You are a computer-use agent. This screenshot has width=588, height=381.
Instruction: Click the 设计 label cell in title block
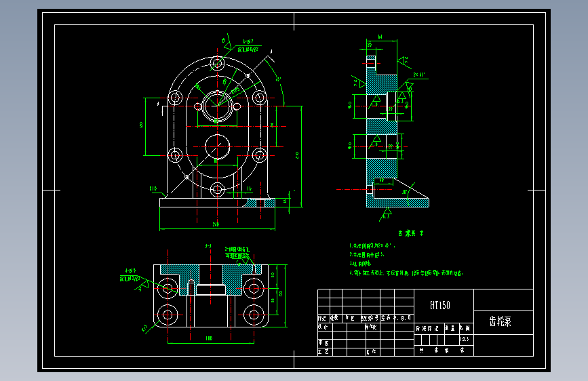324,327
